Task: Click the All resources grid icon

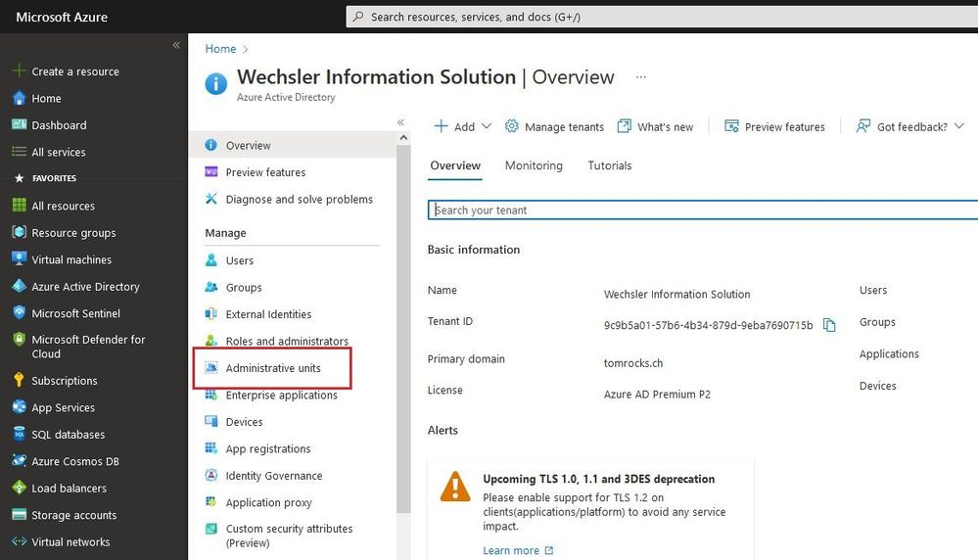Action: (x=20, y=206)
